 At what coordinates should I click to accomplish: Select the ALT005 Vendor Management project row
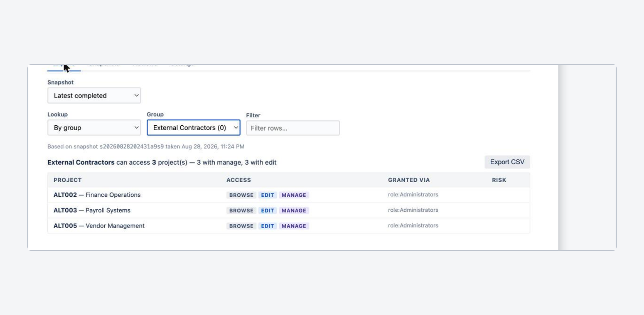[x=289, y=226]
